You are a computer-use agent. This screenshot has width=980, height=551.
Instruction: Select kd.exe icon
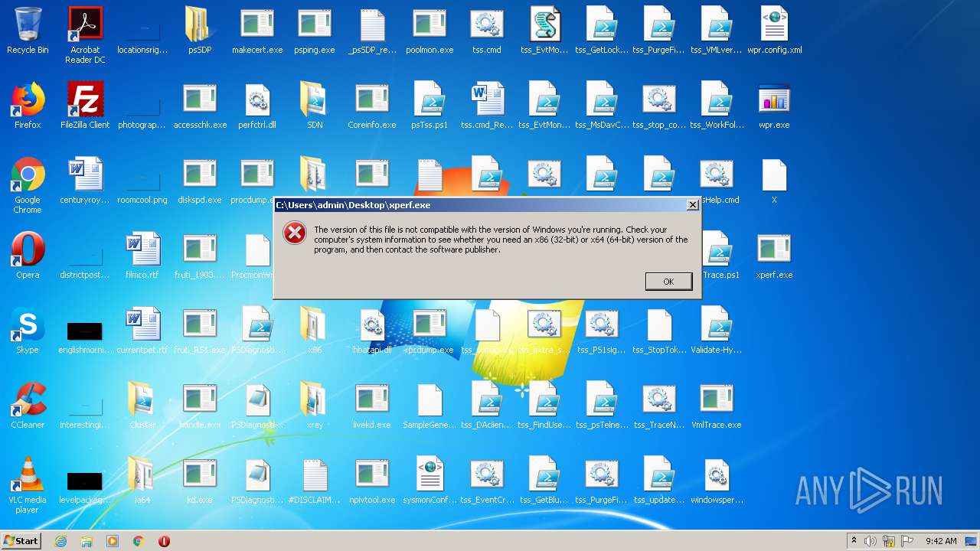pos(200,481)
